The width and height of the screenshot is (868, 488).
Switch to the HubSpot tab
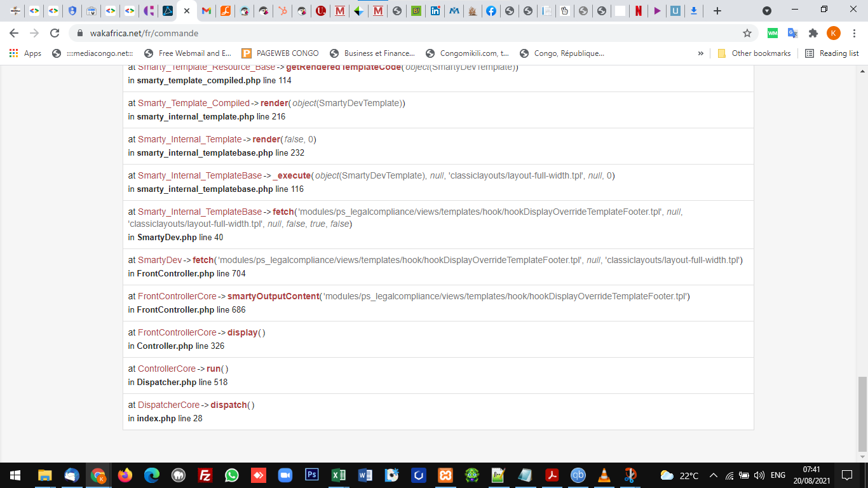(x=282, y=11)
